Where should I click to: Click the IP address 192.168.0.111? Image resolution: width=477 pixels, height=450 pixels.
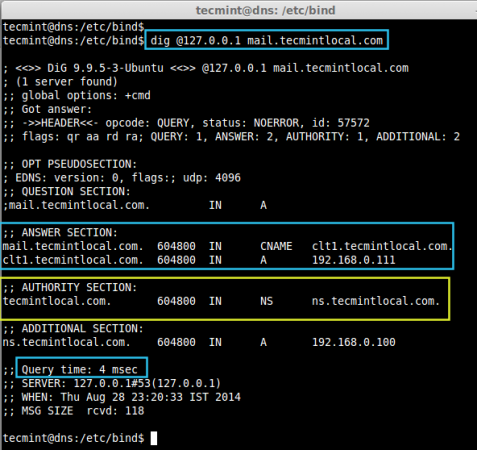click(x=354, y=260)
